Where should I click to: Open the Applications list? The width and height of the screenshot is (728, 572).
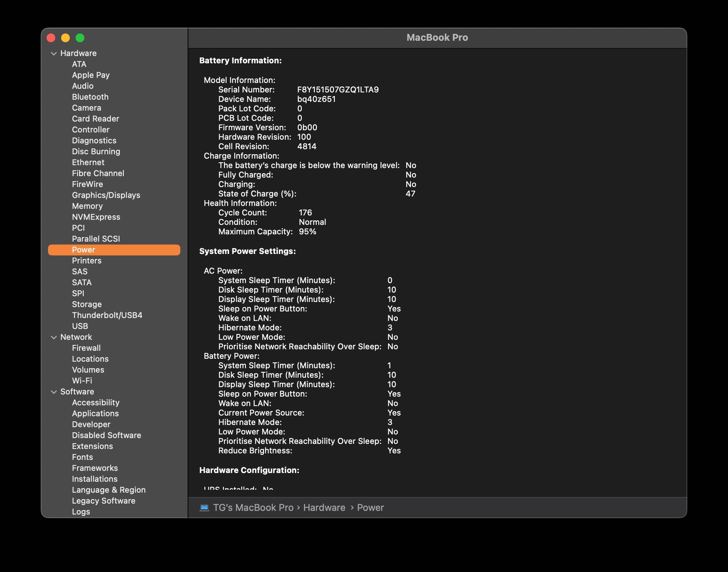[x=95, y=413]
